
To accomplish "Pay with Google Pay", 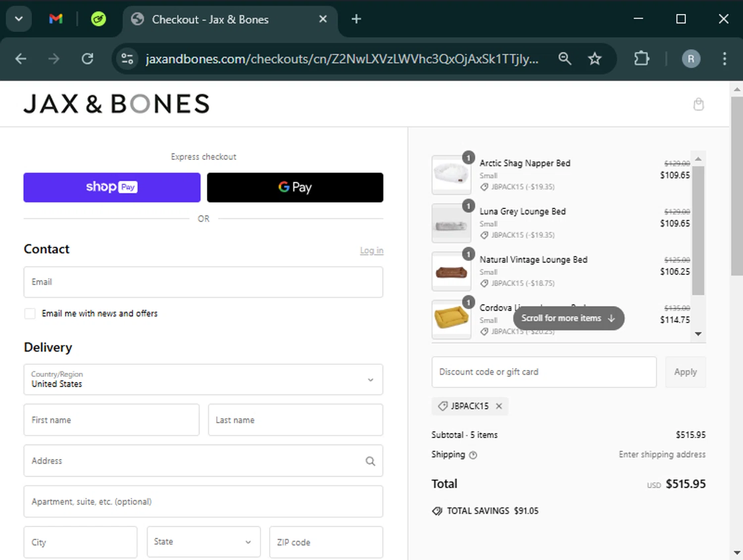I will point(295,187).
